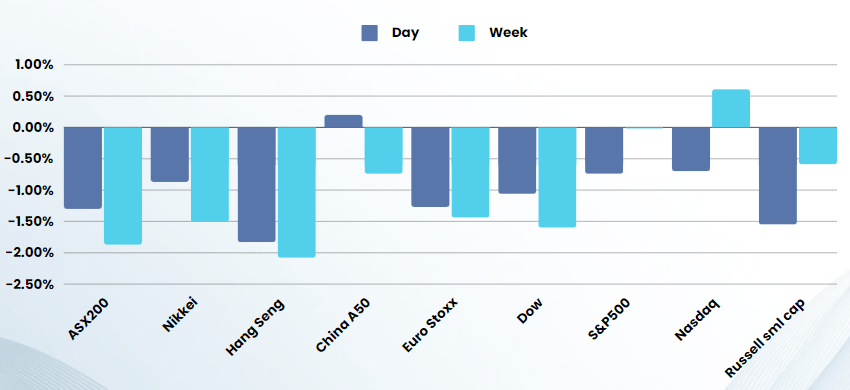Click the -2.50% y-axis label
Viewport: 850px width, 390px height.
30,284
